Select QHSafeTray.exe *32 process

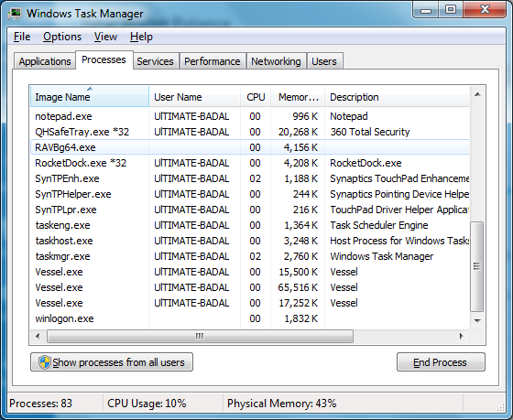click(249, 132)
